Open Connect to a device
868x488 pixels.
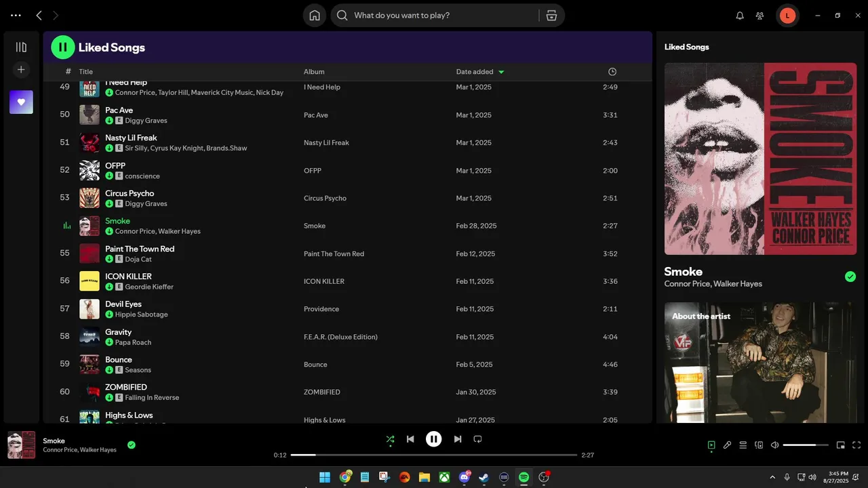[759, 445]
